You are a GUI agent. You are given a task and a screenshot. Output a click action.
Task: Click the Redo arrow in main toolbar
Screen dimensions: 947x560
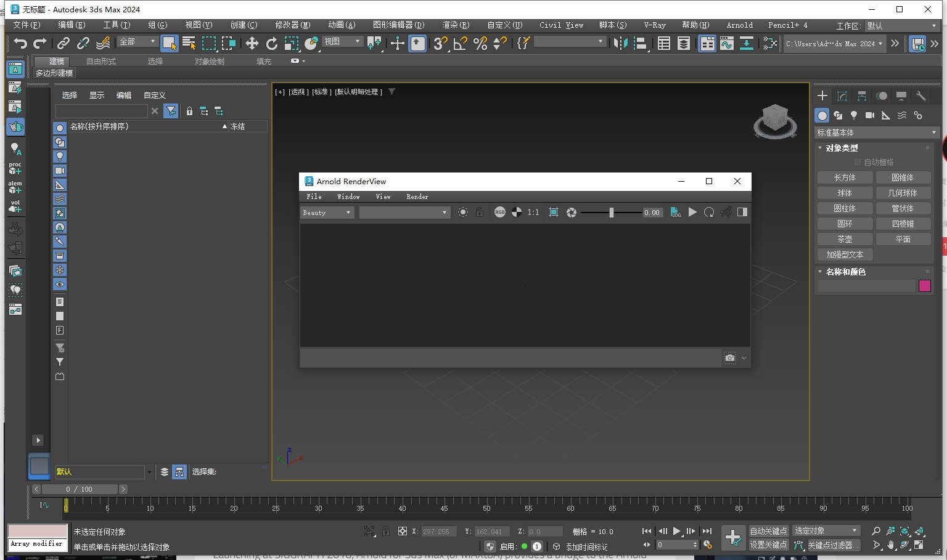click(40, 43)
